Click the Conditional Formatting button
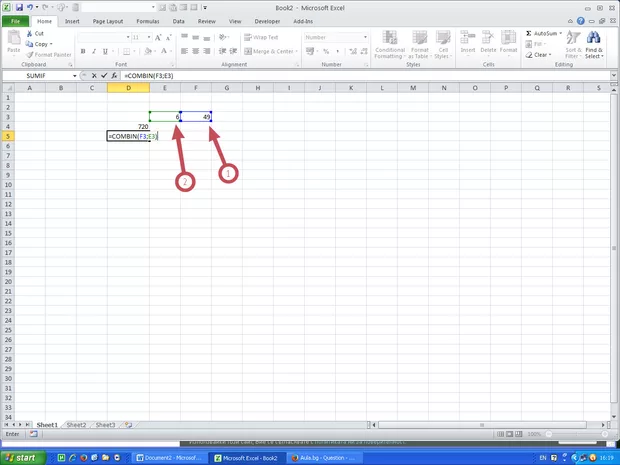 coord(390,45)
